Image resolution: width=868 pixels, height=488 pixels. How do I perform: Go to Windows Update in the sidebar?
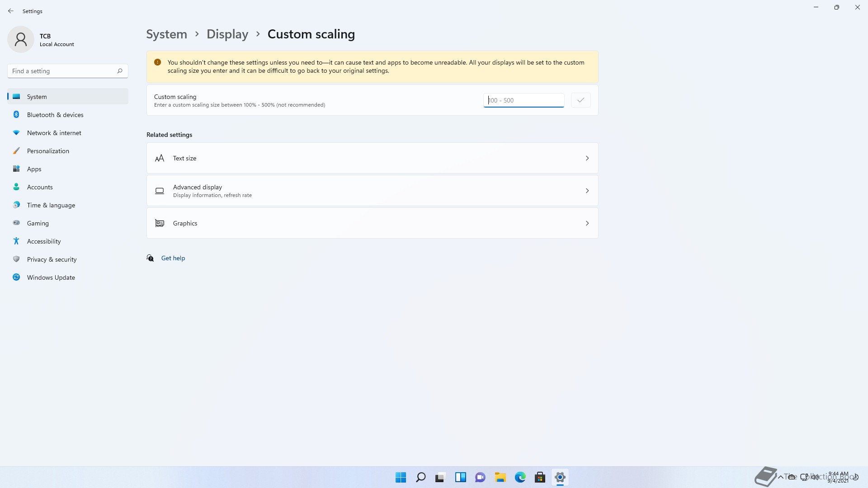(x=51, y=277)
